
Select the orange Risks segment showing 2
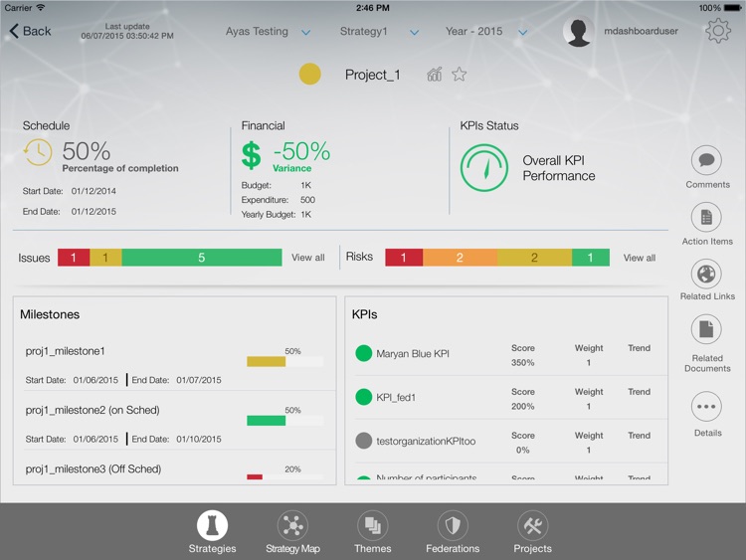point(461,258)
